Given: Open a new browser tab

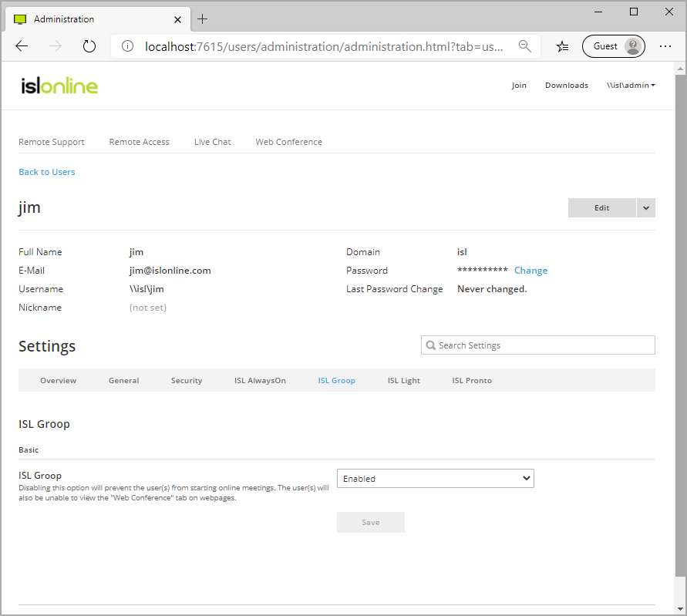Looking at the screenshot, I should [x=203, y=19].
